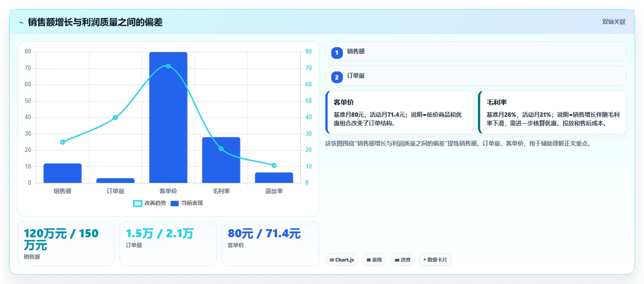The width and height of the screenshot is (644, 284).
Task: Click the 120万元 / 150万元 销售额 stat card
Action: [x=66, y=244]
